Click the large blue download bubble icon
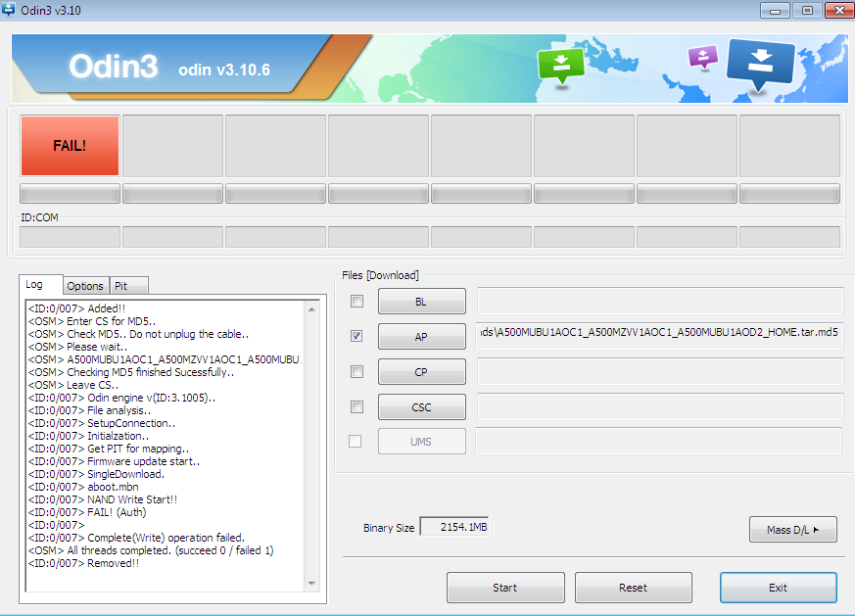The width and height of the screenshot is (855, 616). (x=760, y=65)
